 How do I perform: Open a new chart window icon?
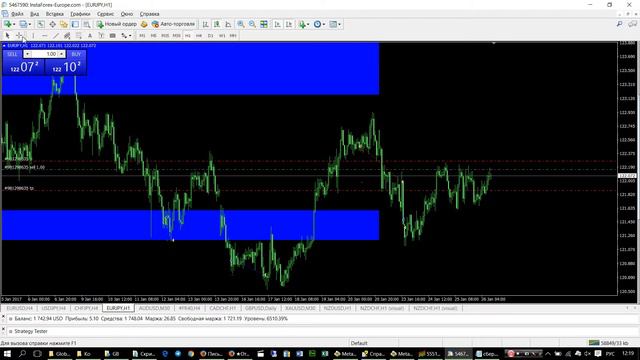pyautogui.click(x=8, y=24)
